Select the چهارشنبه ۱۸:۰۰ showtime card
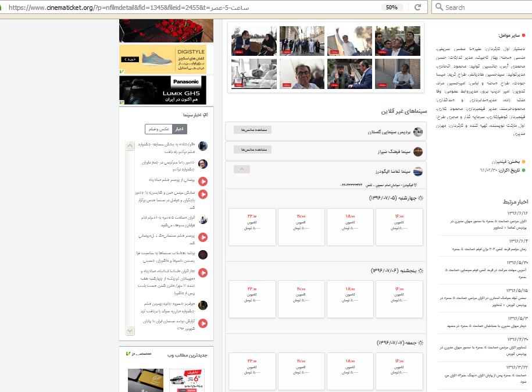Viewport: 532px width, 392px height. click(350, 227)
